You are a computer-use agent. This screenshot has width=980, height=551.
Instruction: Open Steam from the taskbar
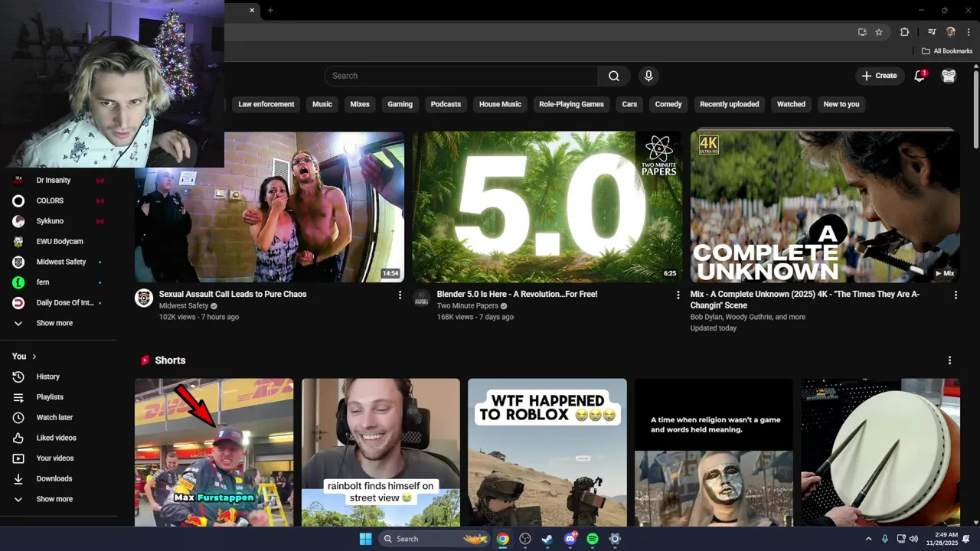547,539
